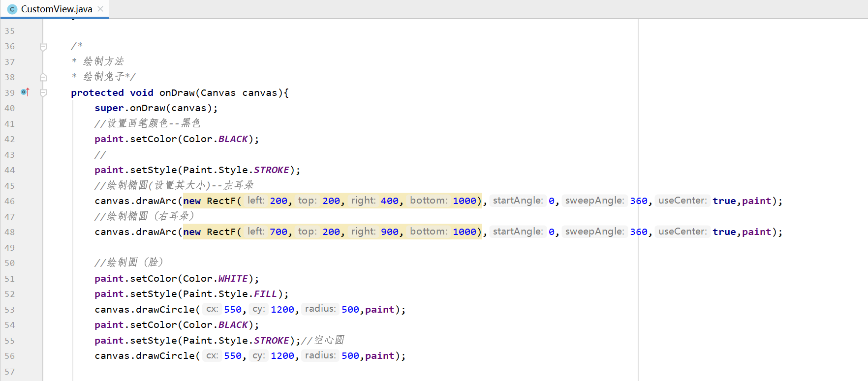Click the comment '//绘制椭圆 (右耳朵)'
Viewport: 868px width, 381px height.
(145, 216)
